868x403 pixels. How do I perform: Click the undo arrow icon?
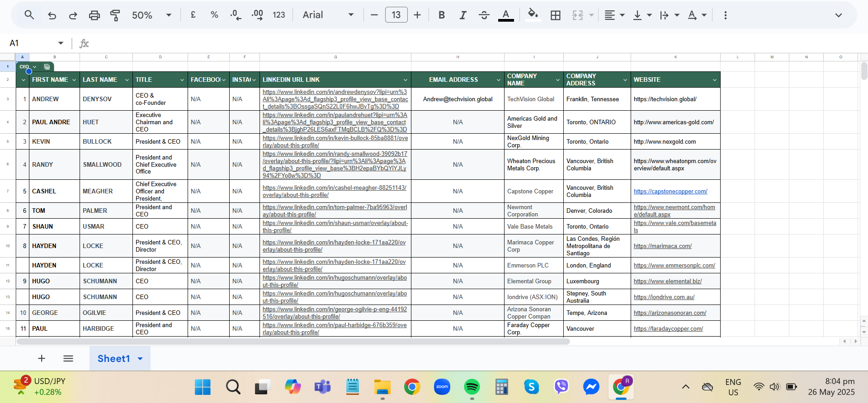tap(52, 15)
